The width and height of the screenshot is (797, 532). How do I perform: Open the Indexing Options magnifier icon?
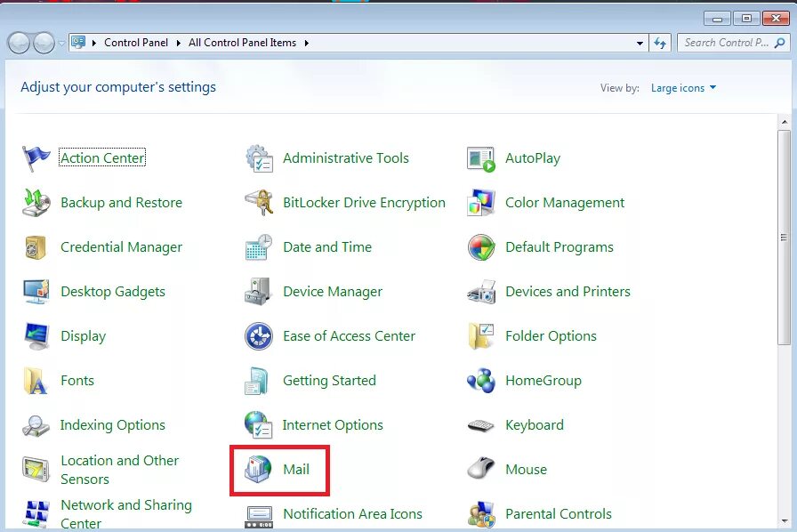pyautogui.click(x=36, y=425)
